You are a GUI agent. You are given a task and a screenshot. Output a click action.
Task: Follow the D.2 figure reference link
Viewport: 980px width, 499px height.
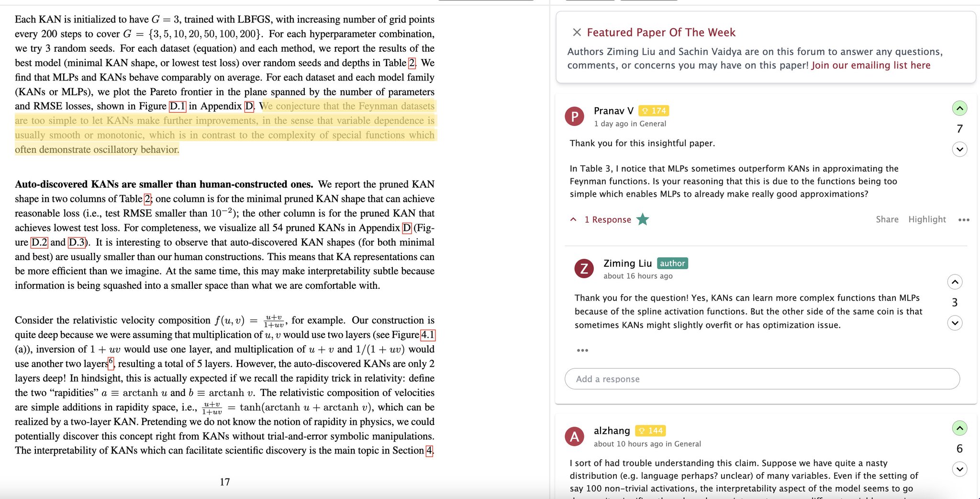[39, 242]
